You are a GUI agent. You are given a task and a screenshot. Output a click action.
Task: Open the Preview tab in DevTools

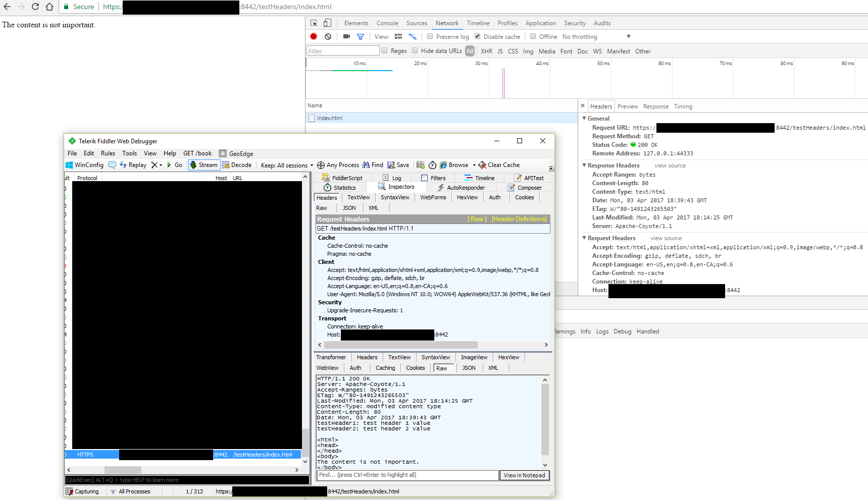pos(628,106)
